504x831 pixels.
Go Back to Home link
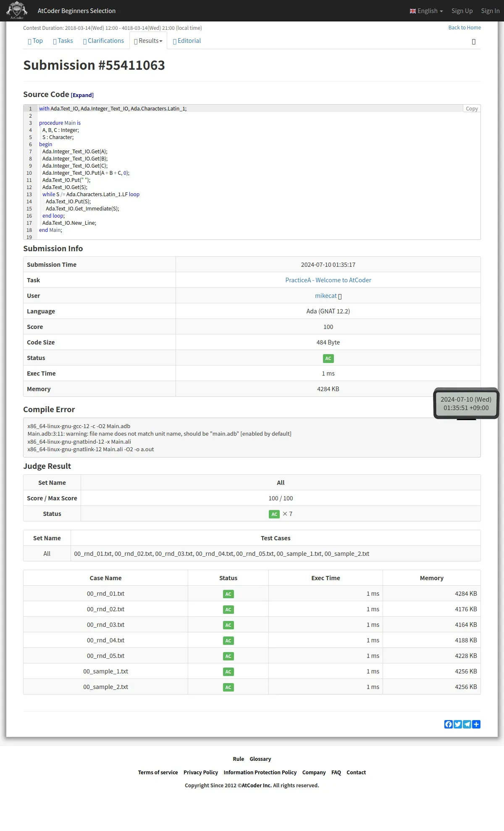pos(465,28)
